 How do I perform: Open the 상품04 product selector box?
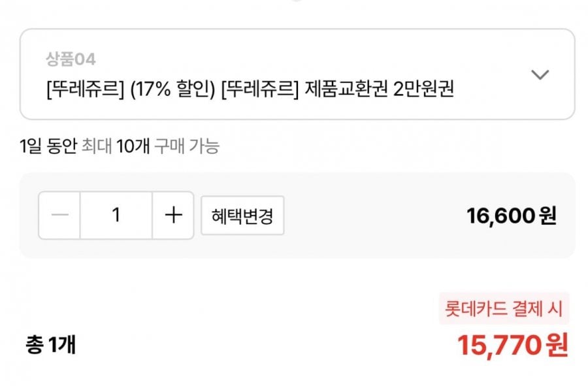click(297, 74)
